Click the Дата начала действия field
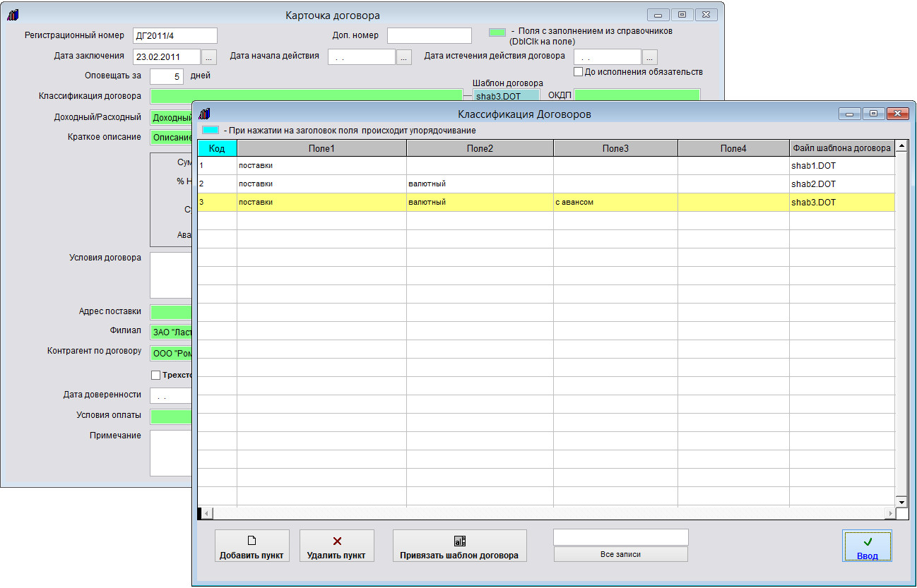 point(362,57)
